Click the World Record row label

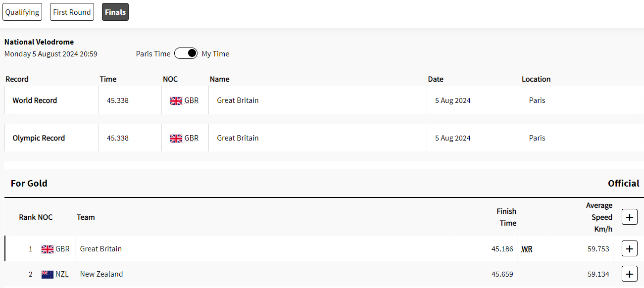click(35, 100)
